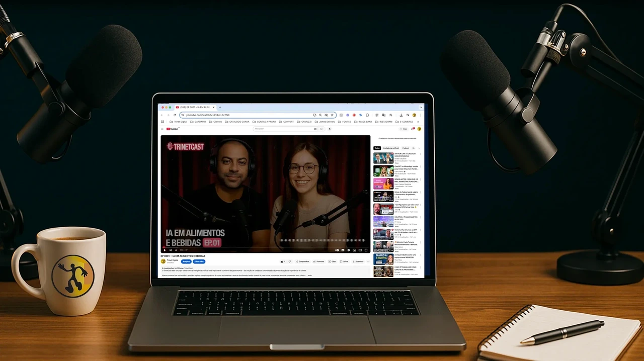This screenshot has height=361, width=644.
Task: Open Chrome three-dot menu
Action: click(421, 115)
